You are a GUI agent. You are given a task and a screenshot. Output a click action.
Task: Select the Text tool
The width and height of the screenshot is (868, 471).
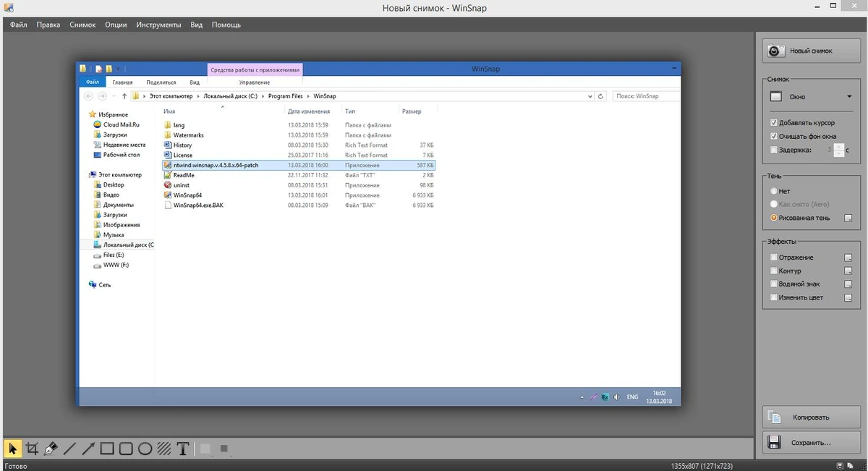point(182,449)
